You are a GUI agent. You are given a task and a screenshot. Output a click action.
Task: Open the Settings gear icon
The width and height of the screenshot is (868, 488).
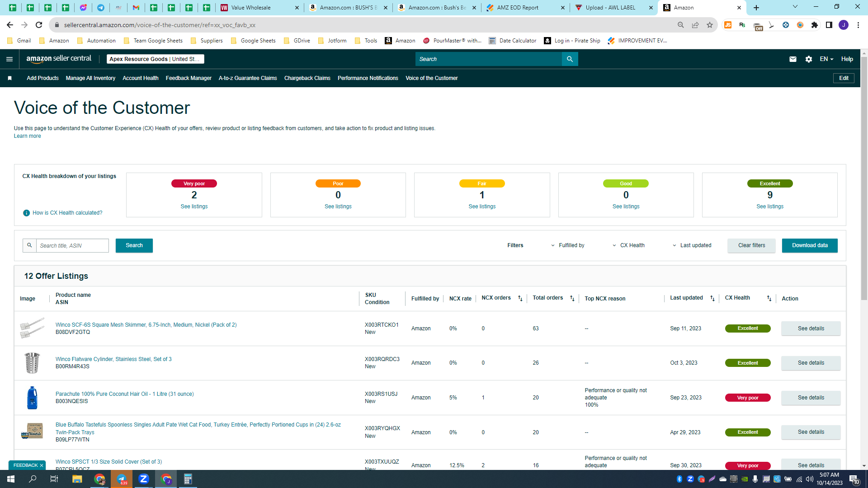point(809,59)
